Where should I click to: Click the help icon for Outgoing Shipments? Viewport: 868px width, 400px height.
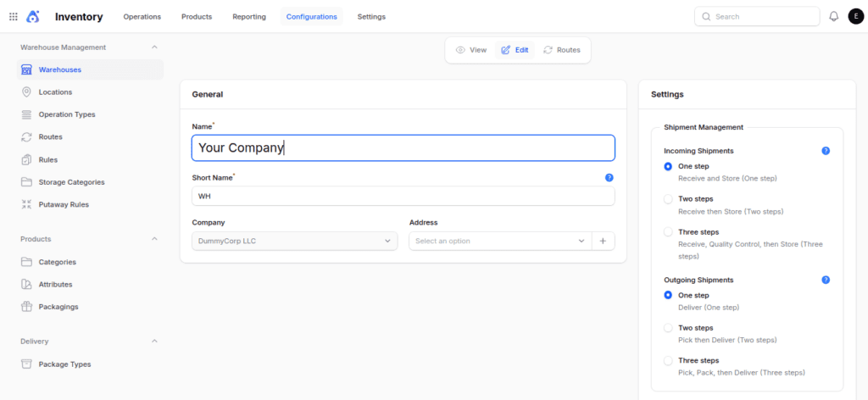pos(826,280)
